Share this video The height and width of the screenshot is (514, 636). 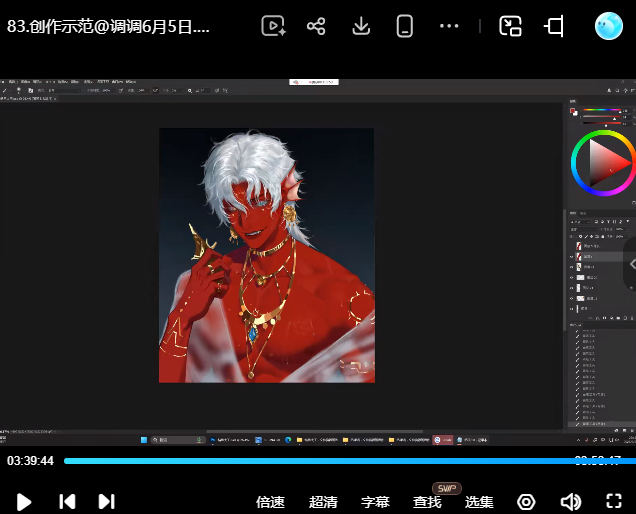pos(316,26)
